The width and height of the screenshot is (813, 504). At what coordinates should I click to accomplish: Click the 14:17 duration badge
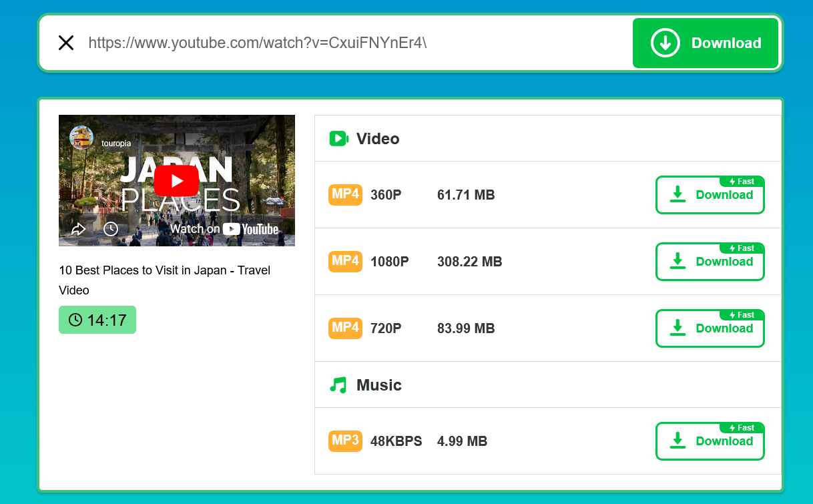click(x=97, y=320)
